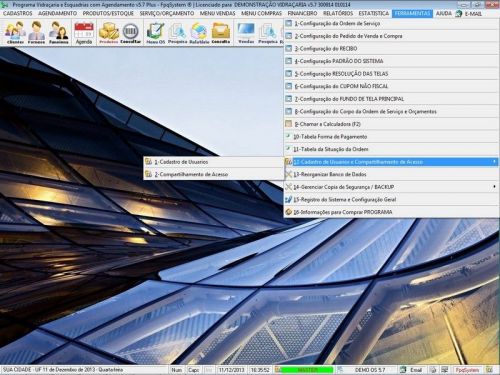Open the SERVIÇO/ORÇAMENTO menu
This screenshot has width=500, height=375.
[x=167, y=13]
